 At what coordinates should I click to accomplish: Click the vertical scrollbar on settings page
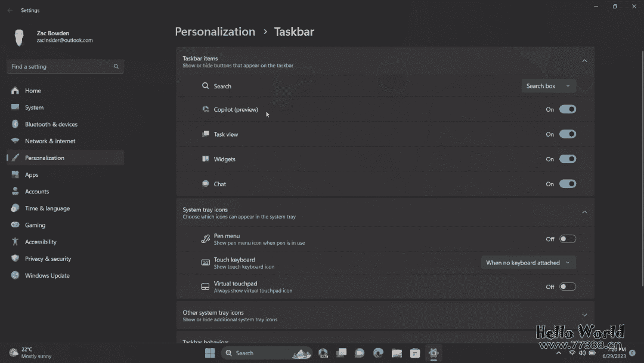[642, 168]
